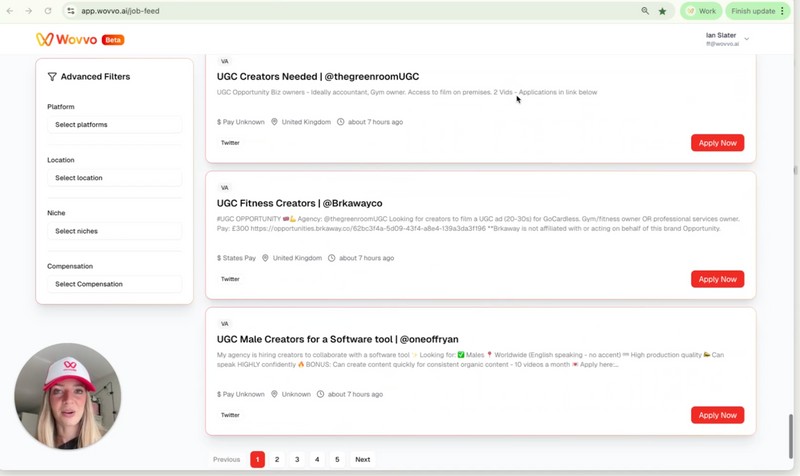This screenshot has height=476, width=800.
Task: Click the presenter webcam bubble
Action: click(68, 396)
